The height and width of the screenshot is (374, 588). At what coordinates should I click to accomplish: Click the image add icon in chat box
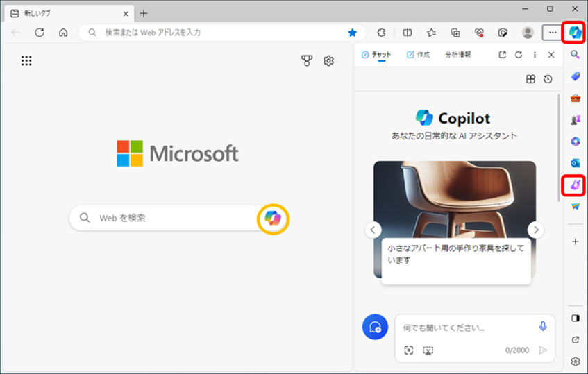(x=409, y=350)
